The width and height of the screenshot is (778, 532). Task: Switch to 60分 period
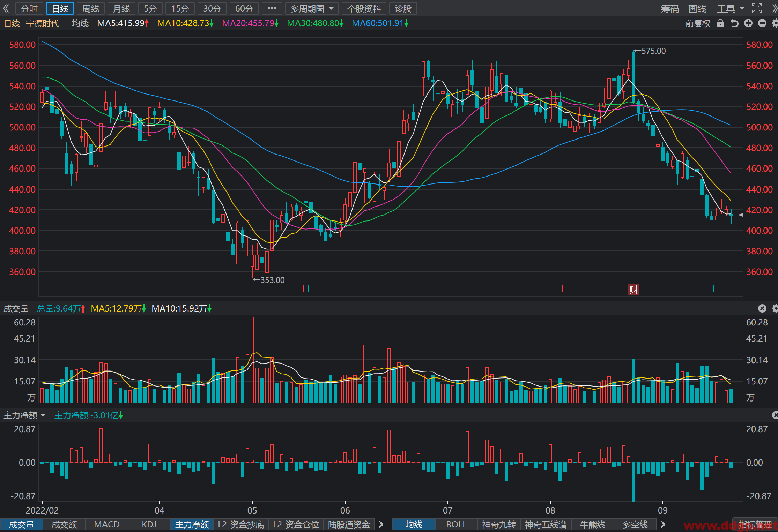pos(244,8)
